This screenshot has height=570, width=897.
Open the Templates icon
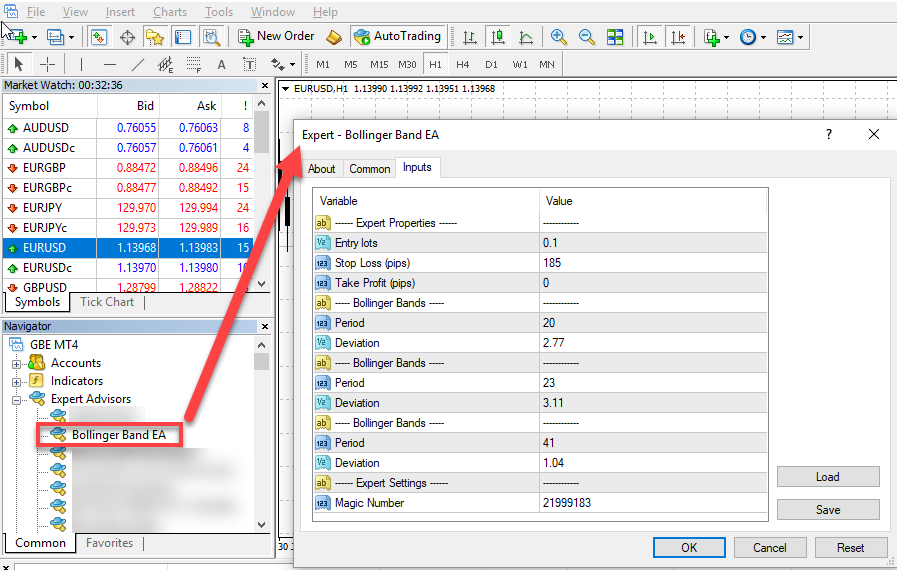(x=785, y=37)
